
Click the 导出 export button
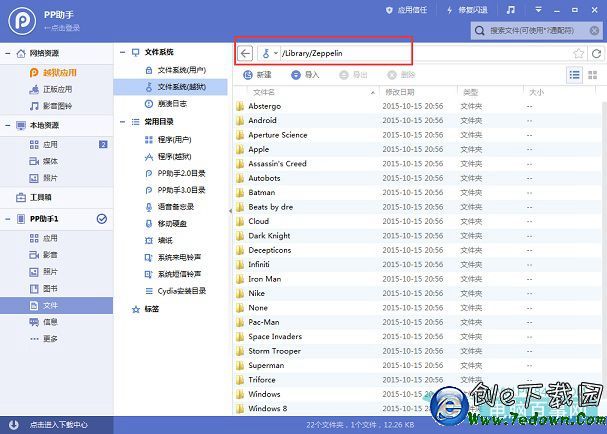point(353,75)
